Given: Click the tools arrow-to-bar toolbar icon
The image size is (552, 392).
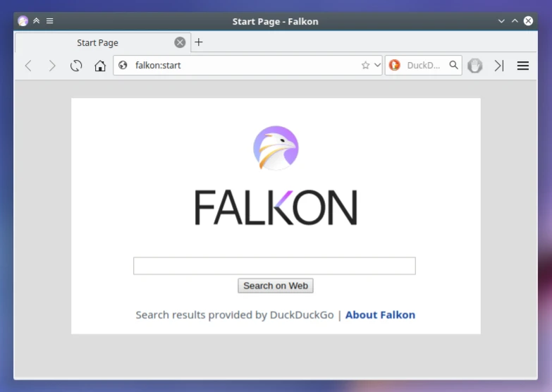Looking at the screenshot, I should tap(499, 66).
